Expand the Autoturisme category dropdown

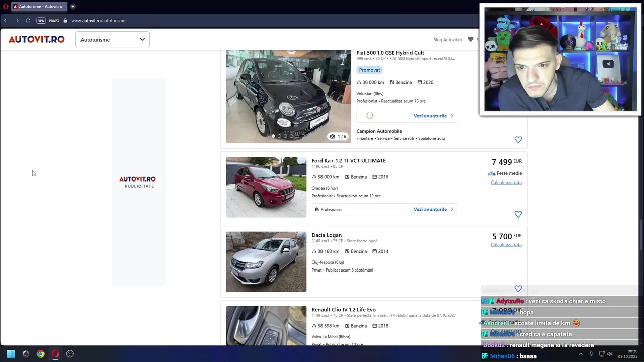(112, 39)
